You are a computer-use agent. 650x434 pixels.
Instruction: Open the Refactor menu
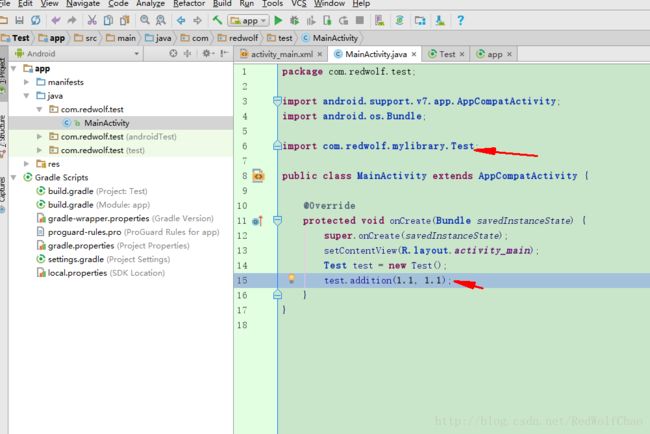[189, 3]
